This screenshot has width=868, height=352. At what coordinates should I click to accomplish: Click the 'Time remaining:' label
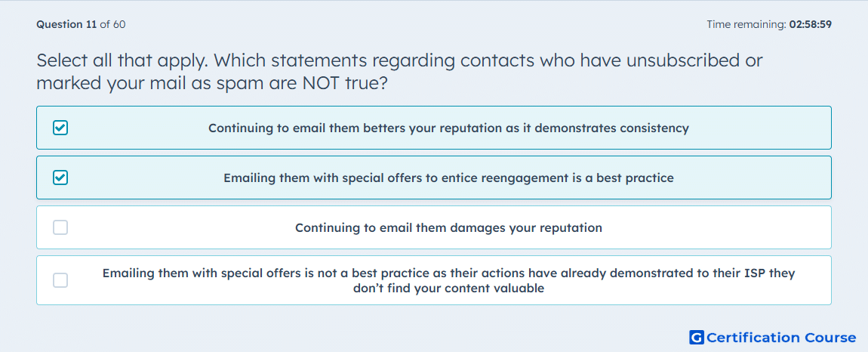pos(746,24)
